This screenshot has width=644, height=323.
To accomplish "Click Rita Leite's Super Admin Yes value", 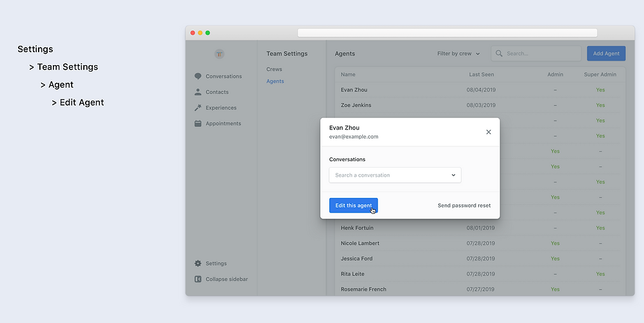I will [x=600, y=274].
